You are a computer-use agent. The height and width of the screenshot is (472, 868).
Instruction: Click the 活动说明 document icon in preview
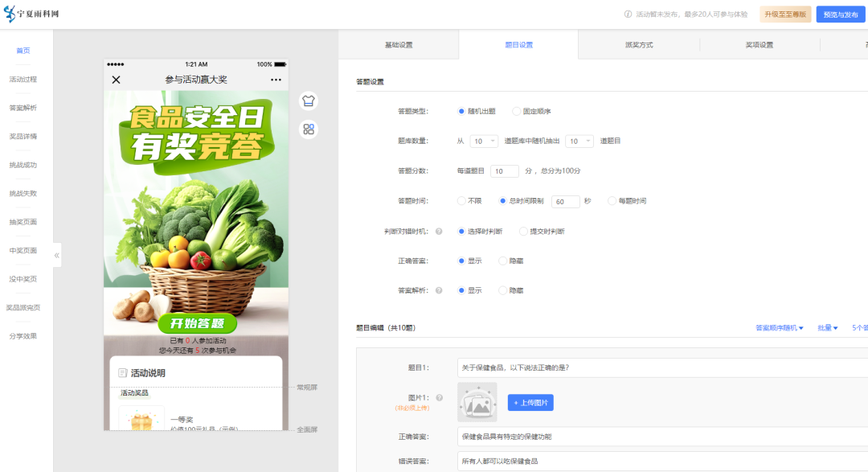pyautogui.click(x=123, y=373)
